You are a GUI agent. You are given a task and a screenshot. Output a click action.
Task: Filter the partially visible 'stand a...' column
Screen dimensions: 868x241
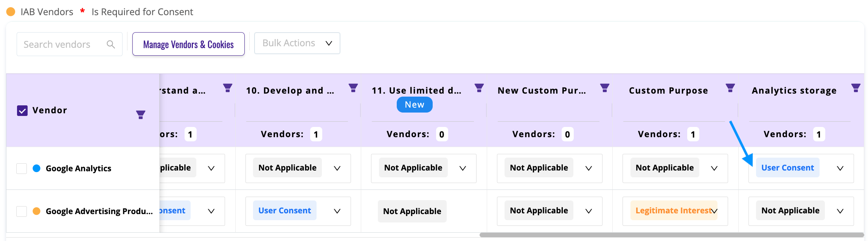228,88
